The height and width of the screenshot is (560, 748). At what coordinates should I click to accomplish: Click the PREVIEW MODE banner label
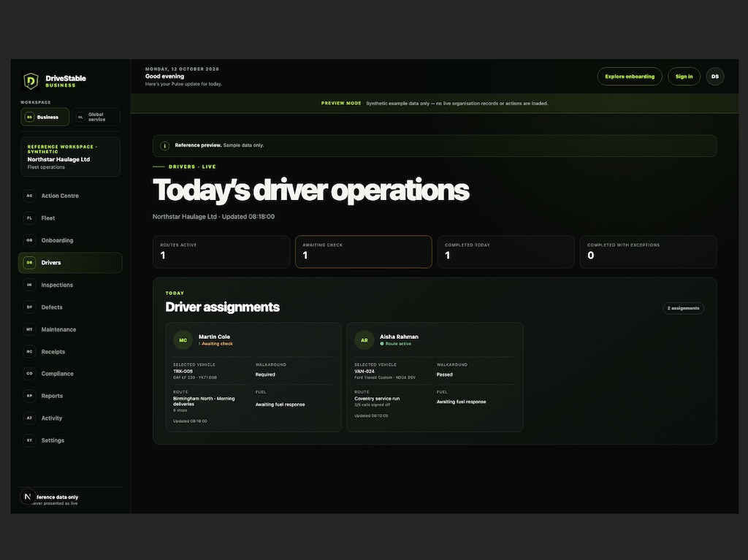coord(341,103)
